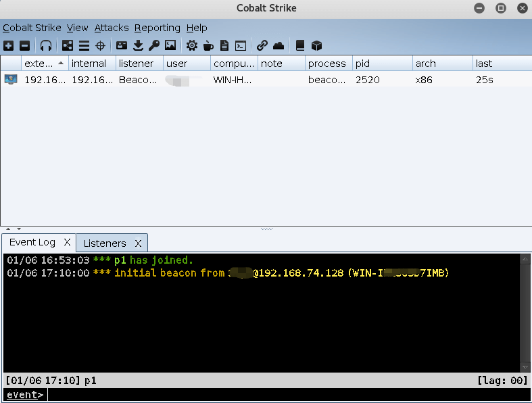Click event log scrollbar up arrow
Screen dimensions: 532x403
(525, 260)
